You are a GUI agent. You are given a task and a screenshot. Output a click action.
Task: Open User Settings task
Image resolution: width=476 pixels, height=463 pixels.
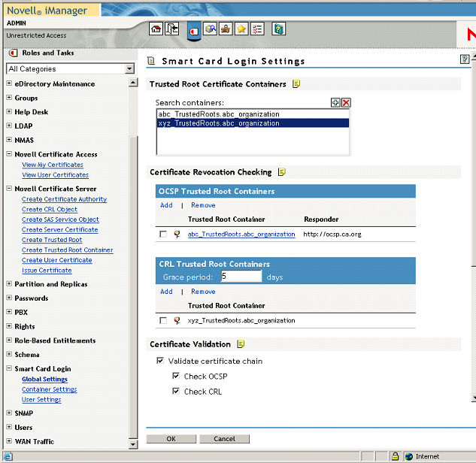pyautogui.click(x=41, y=400)
